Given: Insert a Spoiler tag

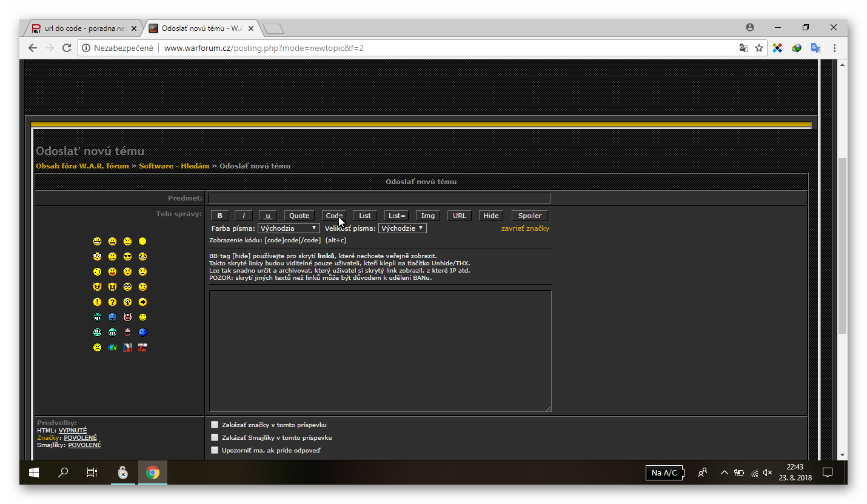Looking at the screenshot, I should pos(530,216).
